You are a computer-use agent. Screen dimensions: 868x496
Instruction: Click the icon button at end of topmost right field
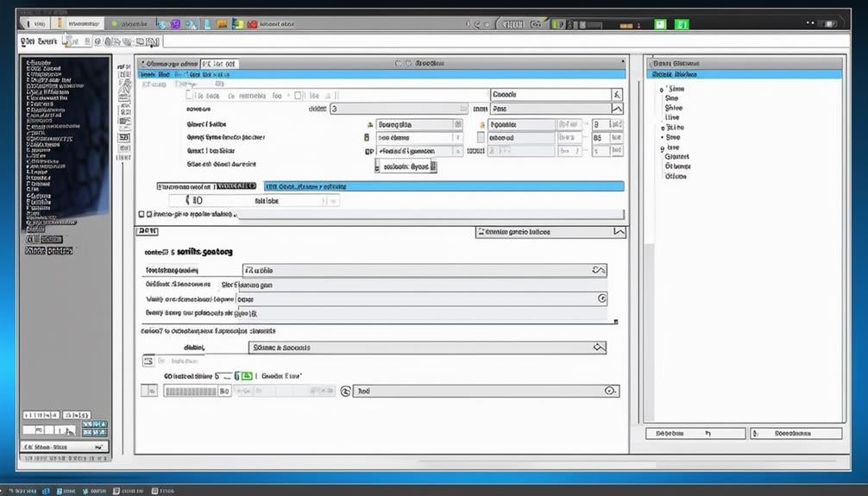617,94
